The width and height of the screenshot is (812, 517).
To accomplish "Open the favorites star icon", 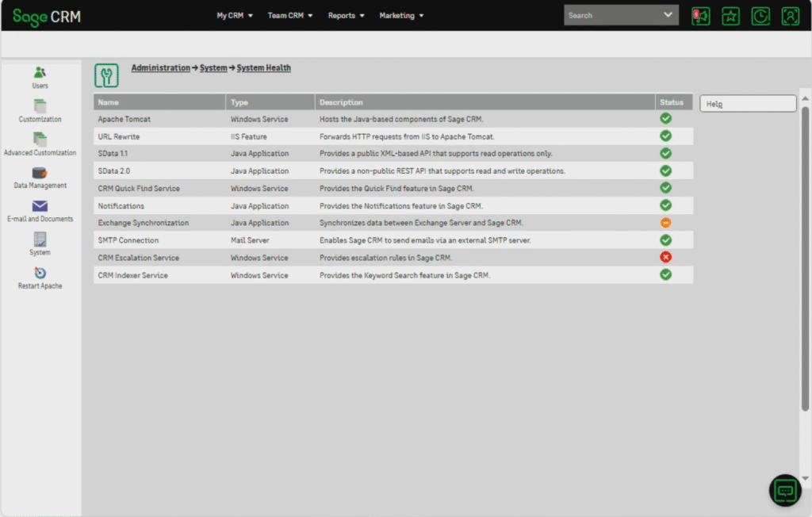I will 730,16.
